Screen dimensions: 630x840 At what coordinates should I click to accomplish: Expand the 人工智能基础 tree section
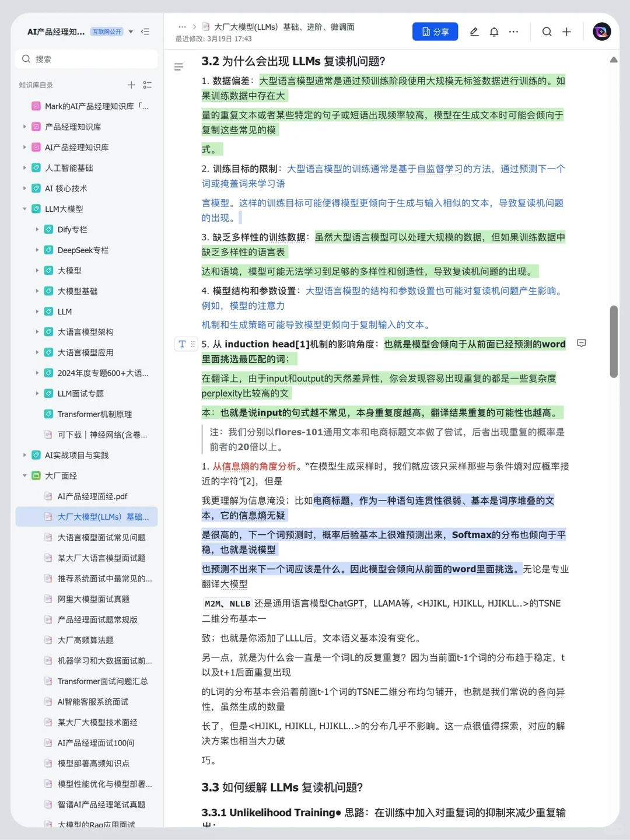pos(24,167)
